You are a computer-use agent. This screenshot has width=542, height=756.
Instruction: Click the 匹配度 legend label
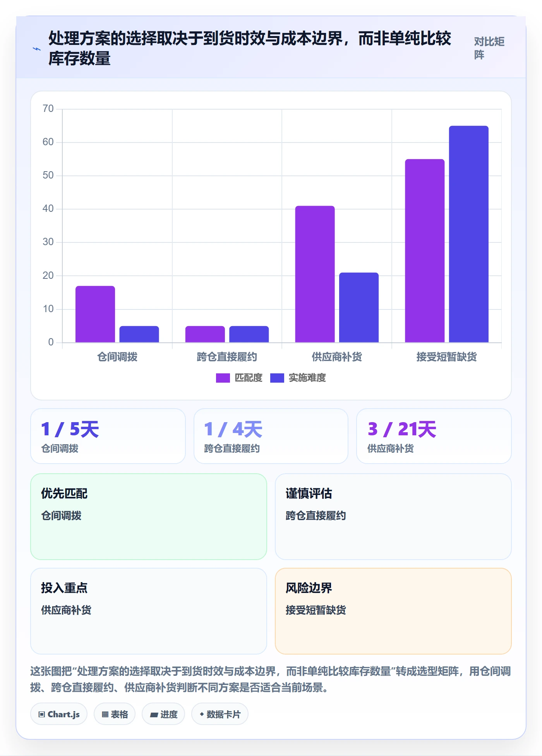(249, 378)
